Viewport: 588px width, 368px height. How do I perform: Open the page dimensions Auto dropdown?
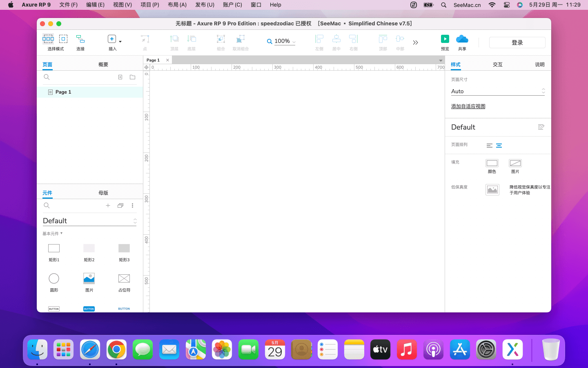[497, 91]
